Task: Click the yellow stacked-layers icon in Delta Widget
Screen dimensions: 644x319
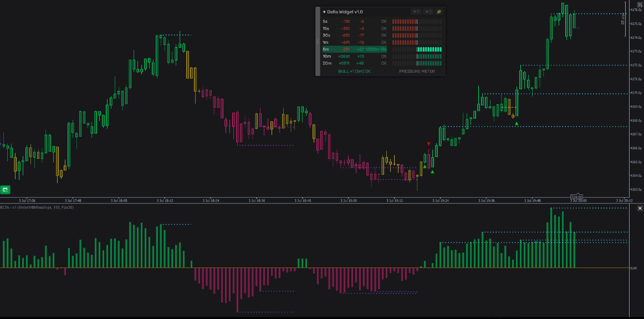Action: coord(438,12)
